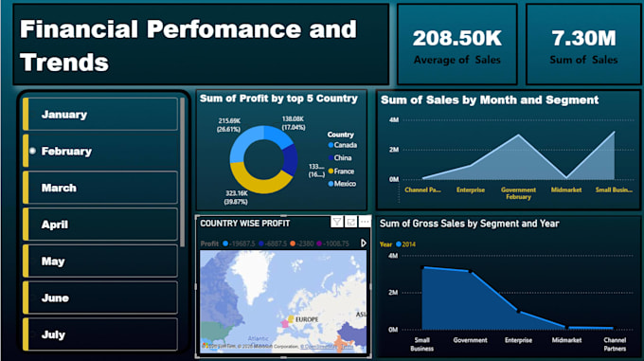
Task: Select the March slicer option
Action: point(101,188)
